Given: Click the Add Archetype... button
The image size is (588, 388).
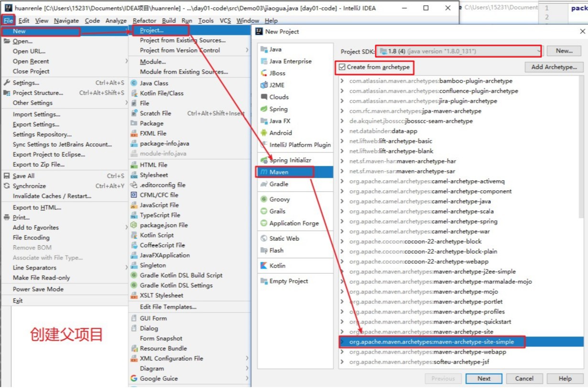Looking at the screenshot, I should (x=554, y=67).
